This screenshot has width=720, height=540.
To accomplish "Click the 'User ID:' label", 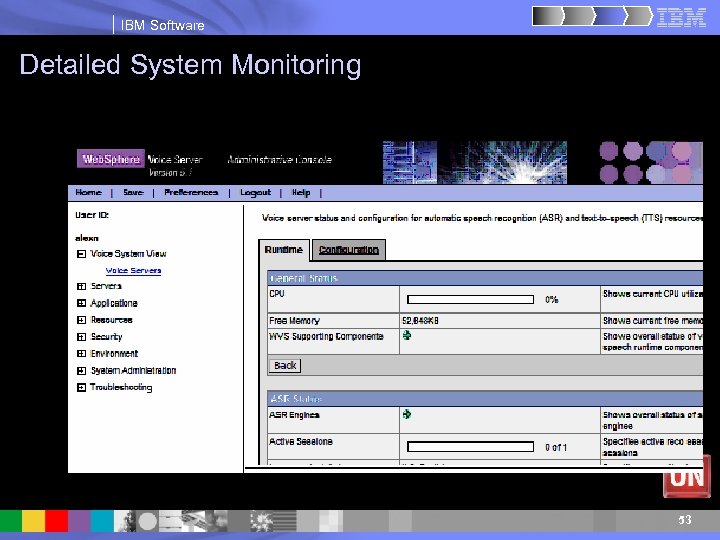I will (x=92, y=215).
